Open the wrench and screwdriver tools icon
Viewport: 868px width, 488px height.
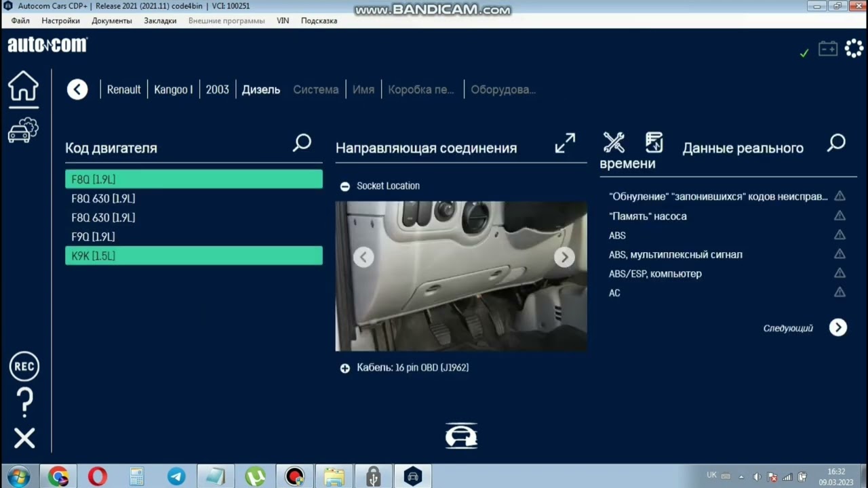(614, 142)
